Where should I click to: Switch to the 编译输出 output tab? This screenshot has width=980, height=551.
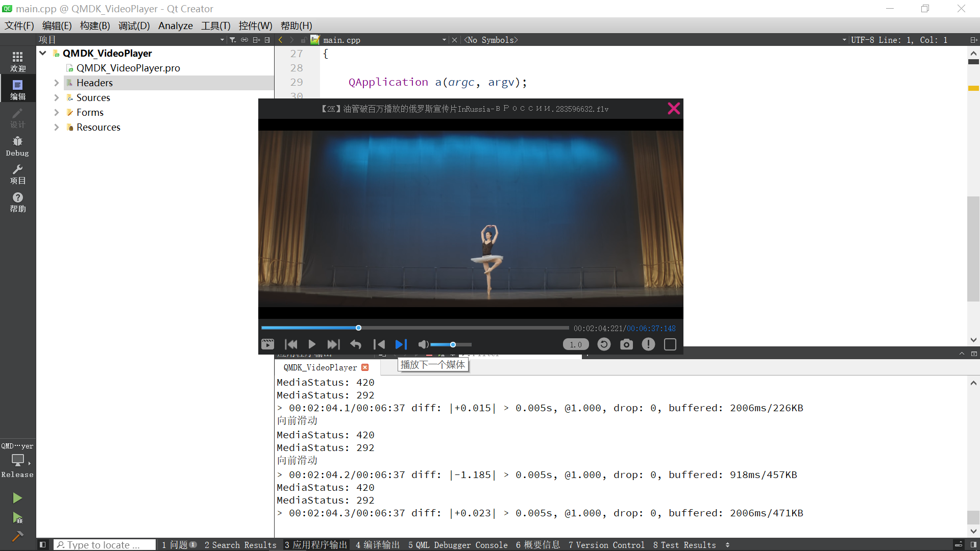pos(378,545)
